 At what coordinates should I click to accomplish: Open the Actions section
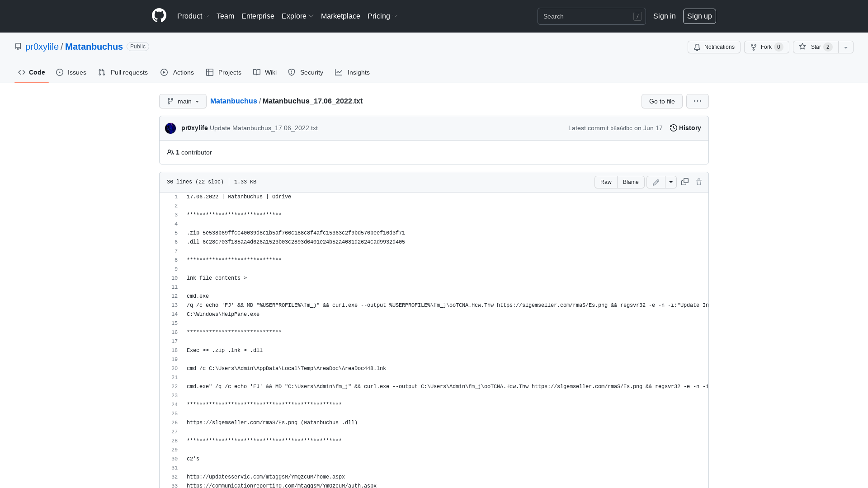[183, 72]
